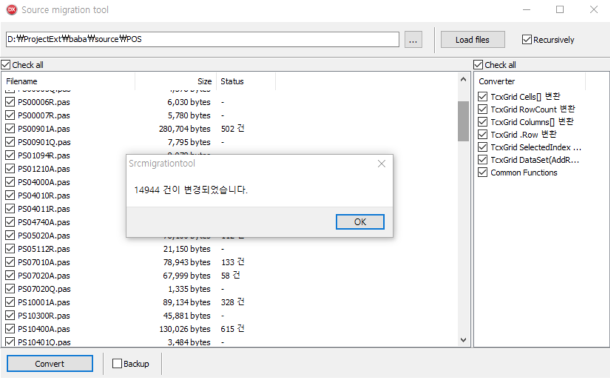Viewport: 610px width, 378px height.
Task: Sort by Status column header
Action: (246, 81)
